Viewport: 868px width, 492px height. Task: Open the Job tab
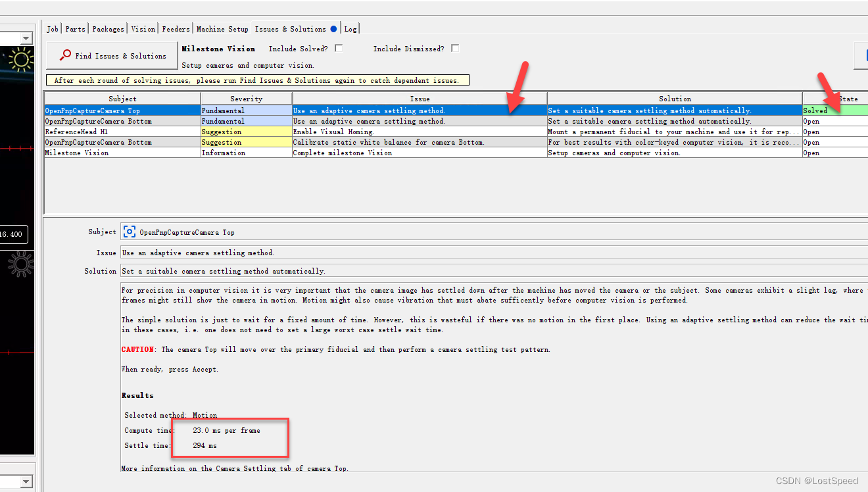53,29
